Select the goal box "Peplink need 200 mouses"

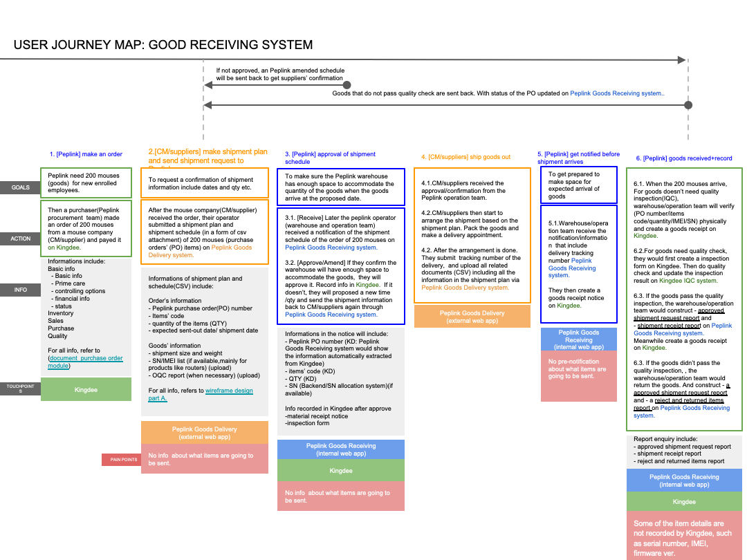86,183
